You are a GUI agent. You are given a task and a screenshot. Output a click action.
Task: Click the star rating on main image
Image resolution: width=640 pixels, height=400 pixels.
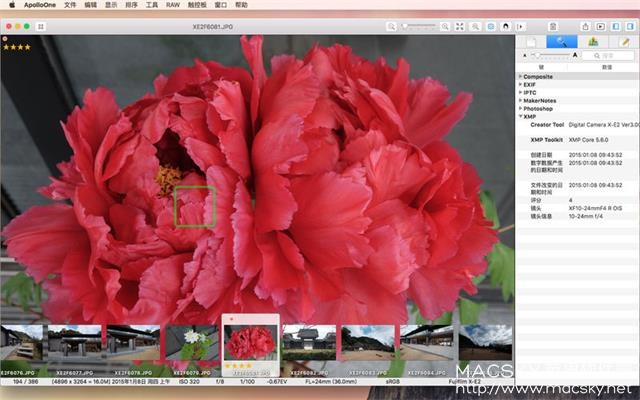click(x=17, y=47)
